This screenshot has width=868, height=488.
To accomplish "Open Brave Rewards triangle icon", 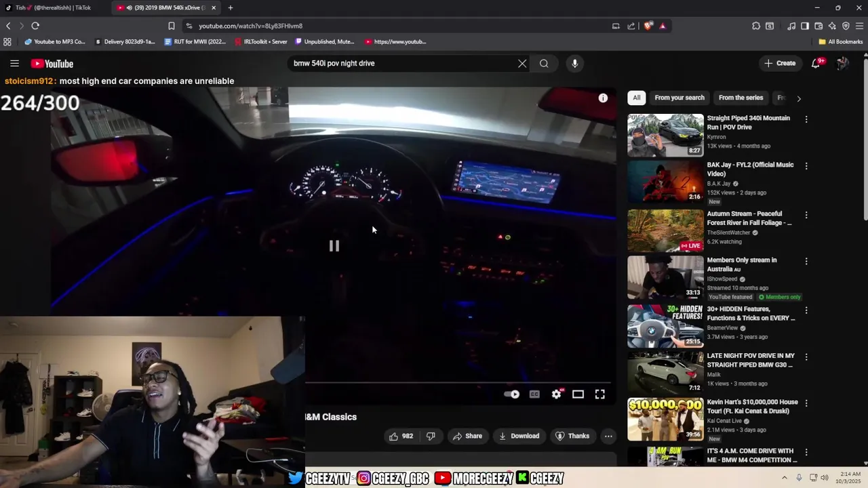I will [663, 26].
